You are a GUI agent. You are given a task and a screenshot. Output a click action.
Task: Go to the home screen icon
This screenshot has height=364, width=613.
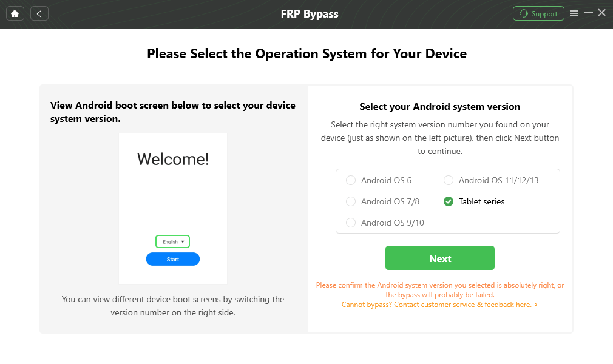coord(15,13)
